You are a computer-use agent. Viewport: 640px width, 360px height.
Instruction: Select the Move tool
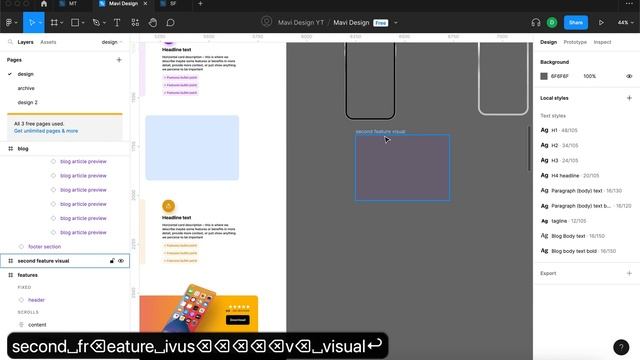32,23
